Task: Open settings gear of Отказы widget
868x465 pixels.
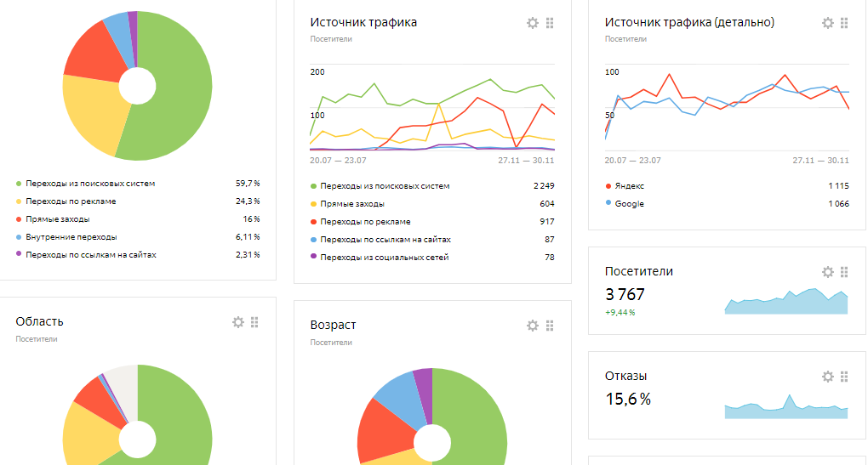Action: coord(828,377)
